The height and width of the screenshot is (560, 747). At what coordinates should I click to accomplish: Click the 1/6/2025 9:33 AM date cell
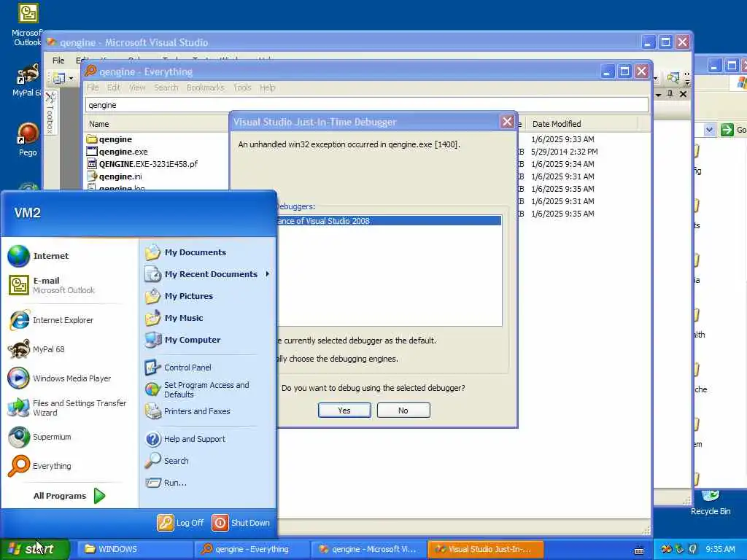(562, 139)
